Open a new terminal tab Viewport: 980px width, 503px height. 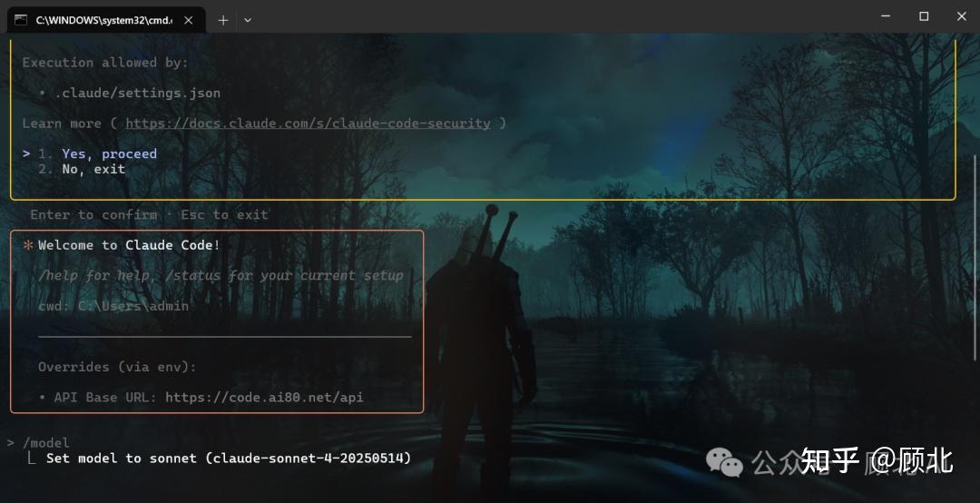(x=223, y=20)
